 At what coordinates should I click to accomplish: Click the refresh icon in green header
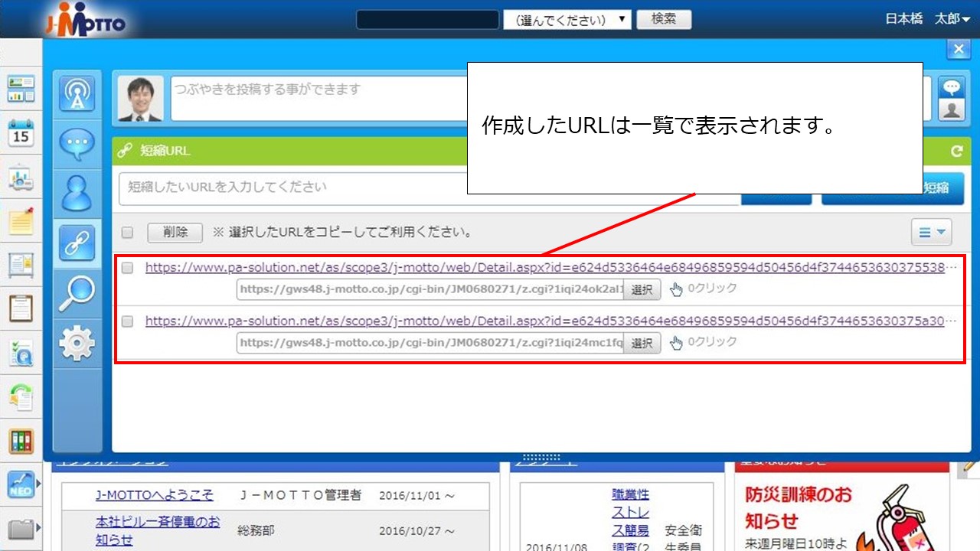point(956,152)
